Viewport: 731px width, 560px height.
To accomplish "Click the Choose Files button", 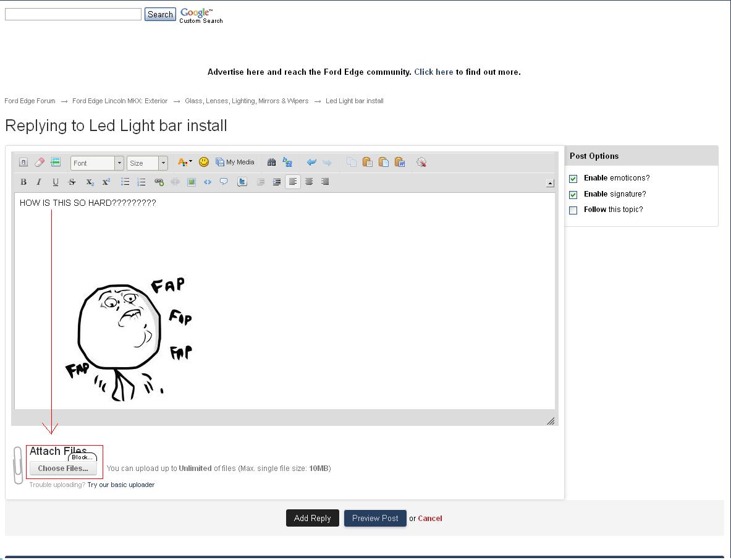I will (x=63, y=469).
